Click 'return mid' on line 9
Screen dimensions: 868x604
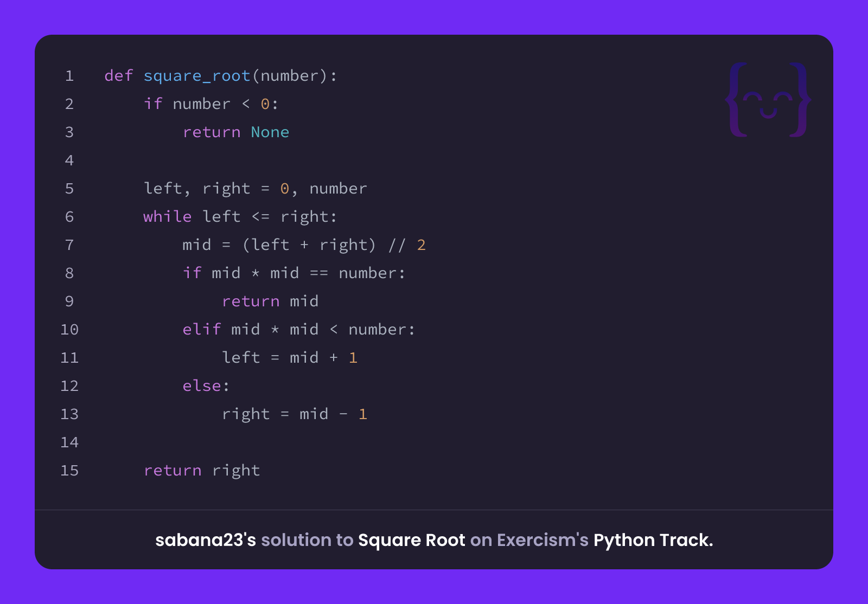(270, 301)
